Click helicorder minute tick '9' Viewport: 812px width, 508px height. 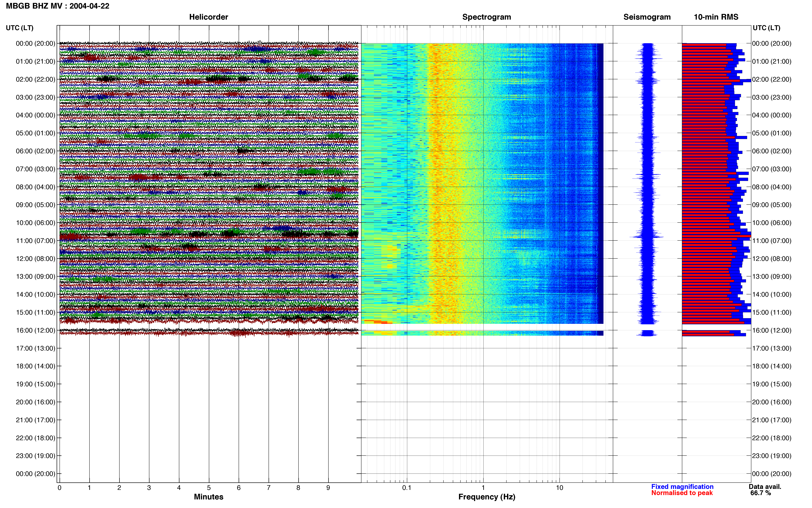click(x=328, y=488)
